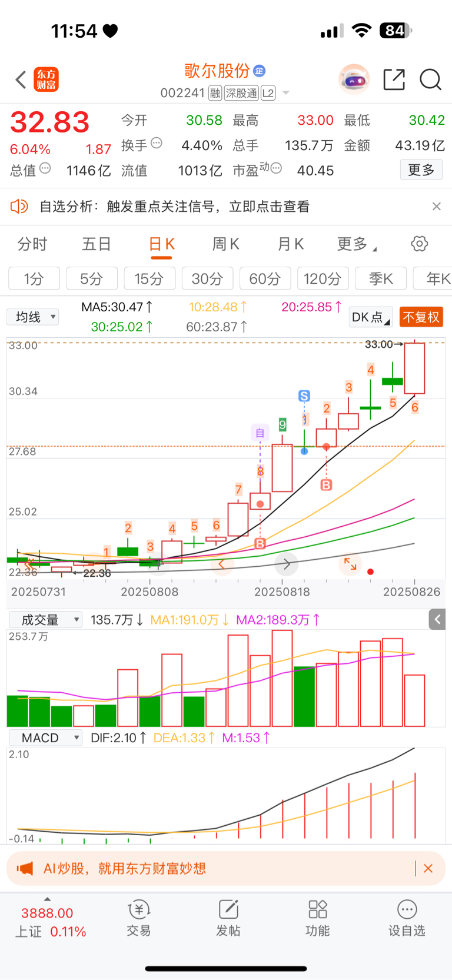Tap the tallest red volume bar
Image resolution: width=452 pixels, height=980 pixels.
[282, 679]
